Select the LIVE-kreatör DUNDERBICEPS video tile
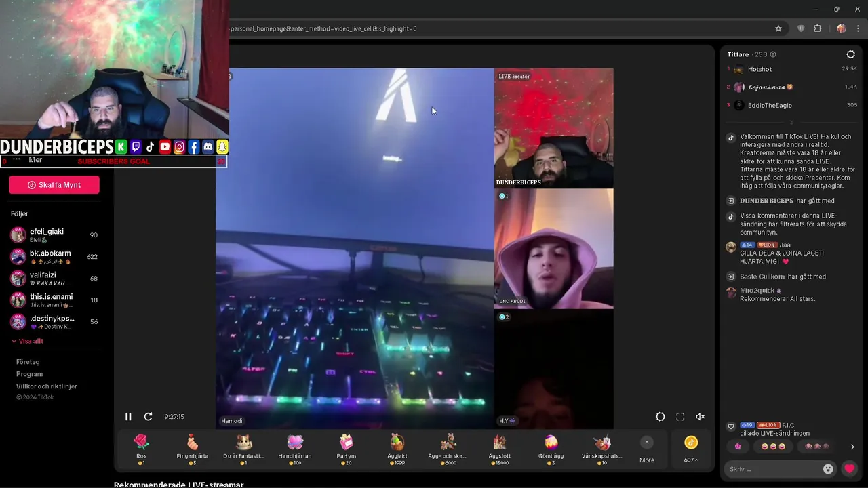 pyautogui.click(x=553, y=128)
